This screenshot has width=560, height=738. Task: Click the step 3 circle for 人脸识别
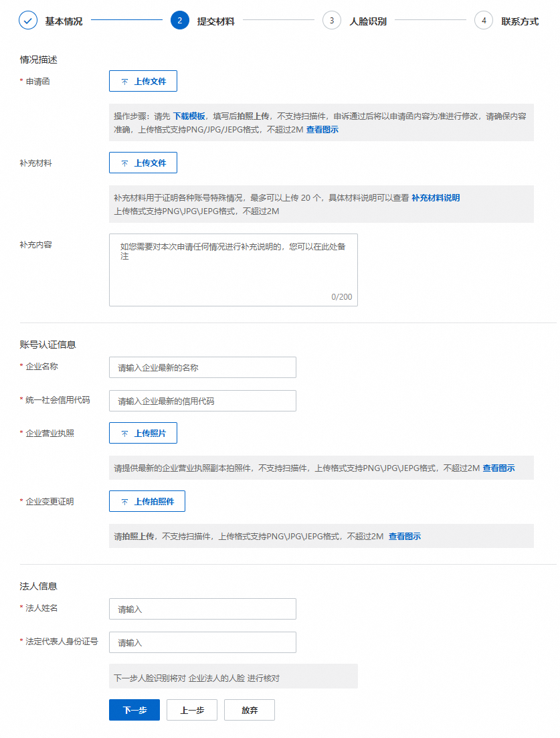pyautogui.click(x=332, y=20)
